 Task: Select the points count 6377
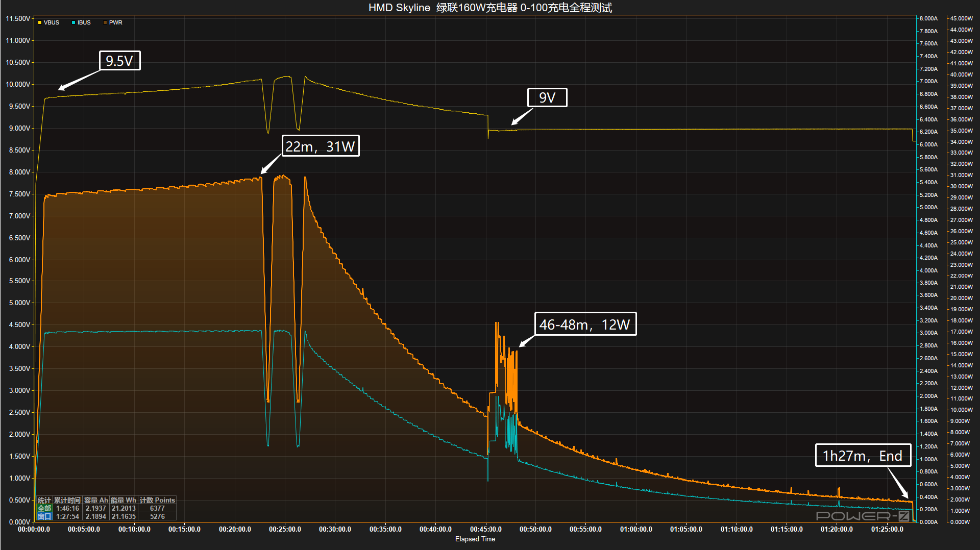pos(157,508)
